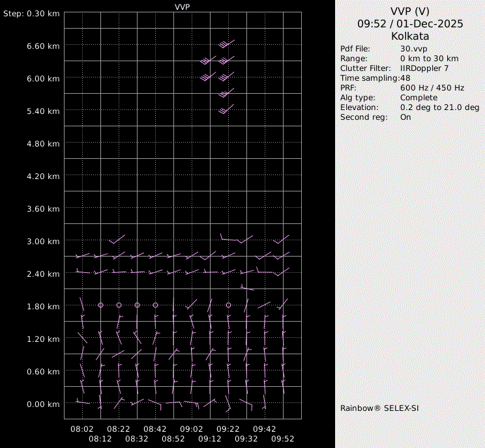Select the 09:52 time axis label

click(x=283, y=439)
